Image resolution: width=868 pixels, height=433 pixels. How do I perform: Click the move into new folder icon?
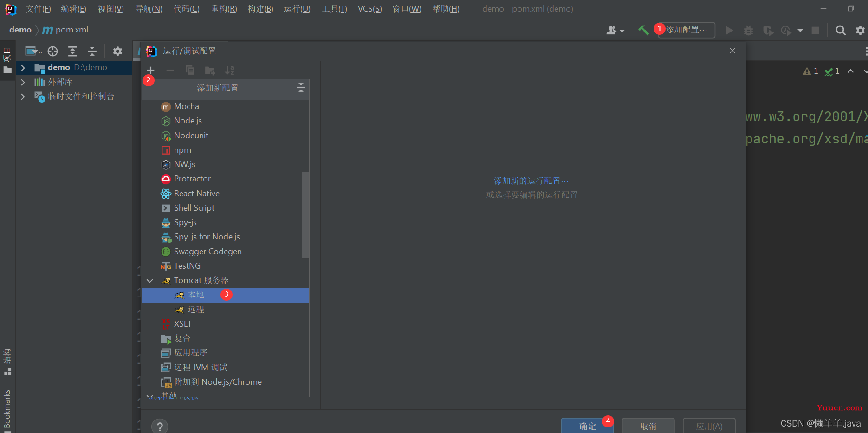click(x=210, y=71)
